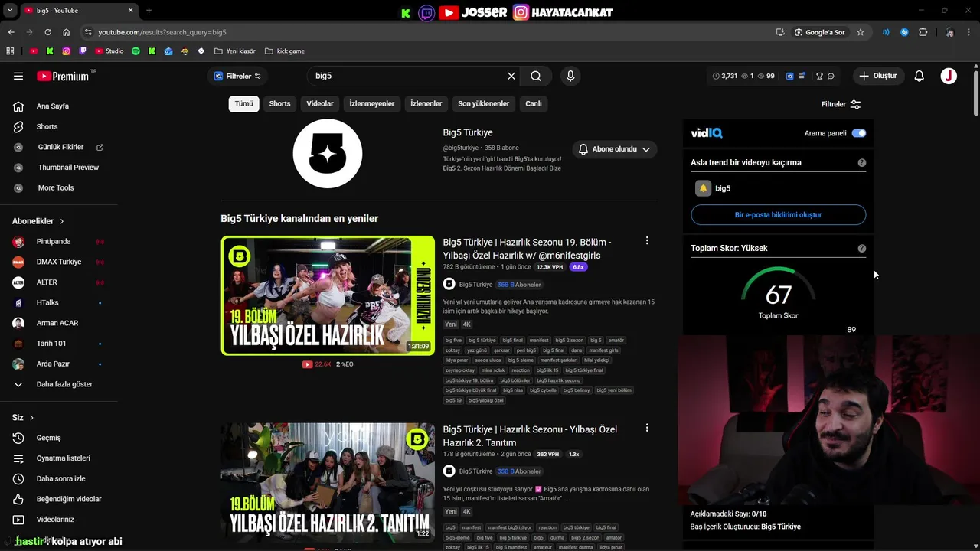Open vidIQ list icon with blue dot

click(802, 76)
